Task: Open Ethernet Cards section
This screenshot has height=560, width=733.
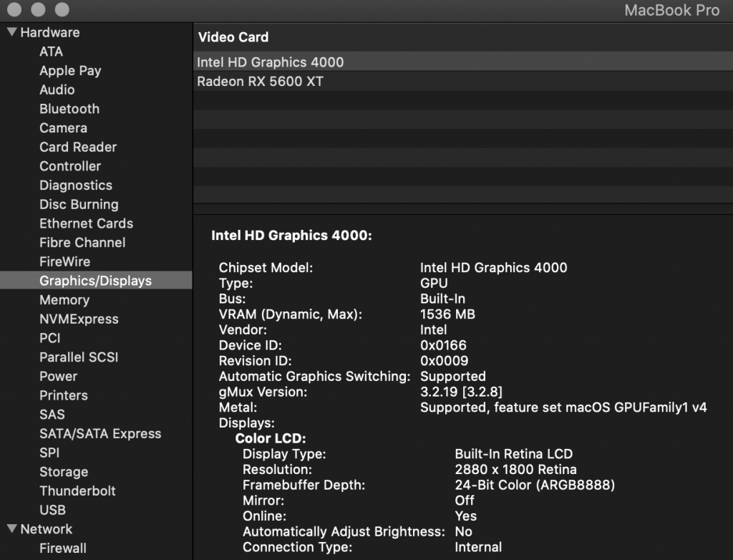Action: click(86, 223)
